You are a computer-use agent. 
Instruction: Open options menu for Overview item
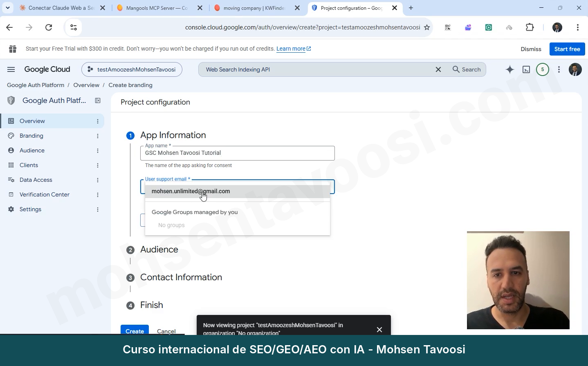98,121
